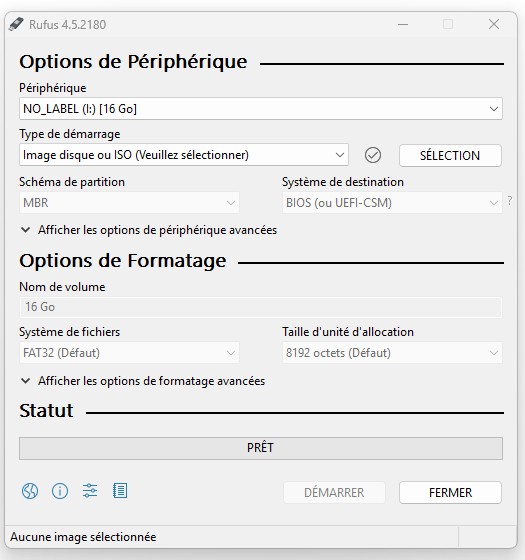The height and width of the screenshot is (560, 525).
Task: Open the Schéma de partition dropdown
Action: 129,202
